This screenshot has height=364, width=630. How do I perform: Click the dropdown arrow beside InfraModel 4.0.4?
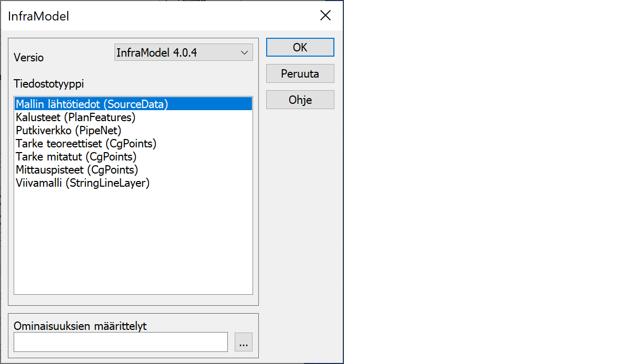click(x=244, y=52)
